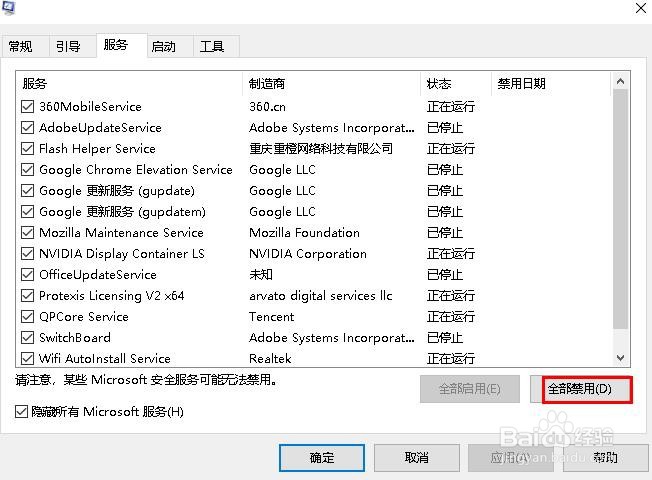Select the QPCore Service row name
This screenshot has height=480, width=652.
84,317
